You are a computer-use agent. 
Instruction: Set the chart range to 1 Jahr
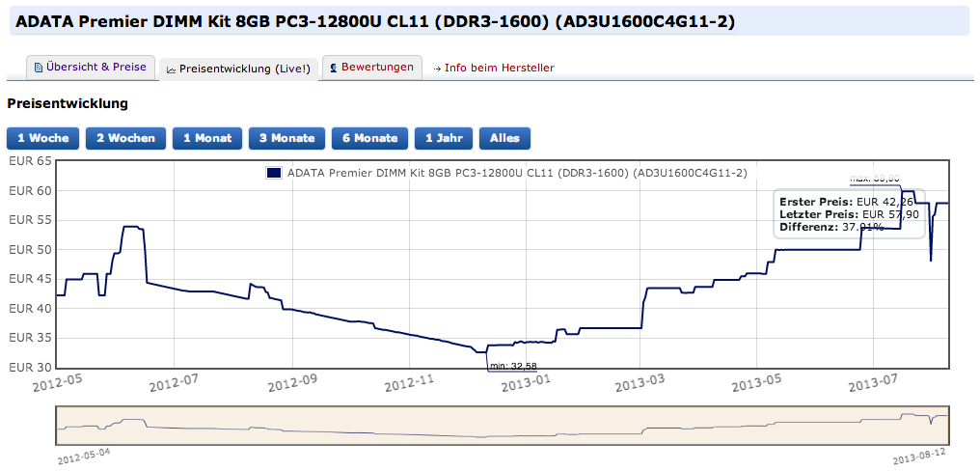444,138
